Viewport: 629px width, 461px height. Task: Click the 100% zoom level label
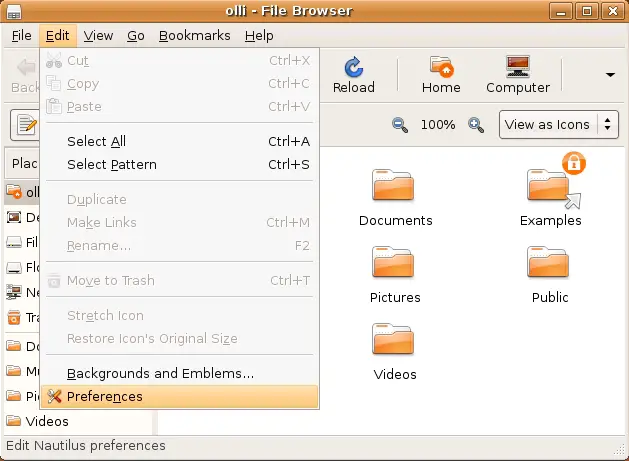click(438, 125)
